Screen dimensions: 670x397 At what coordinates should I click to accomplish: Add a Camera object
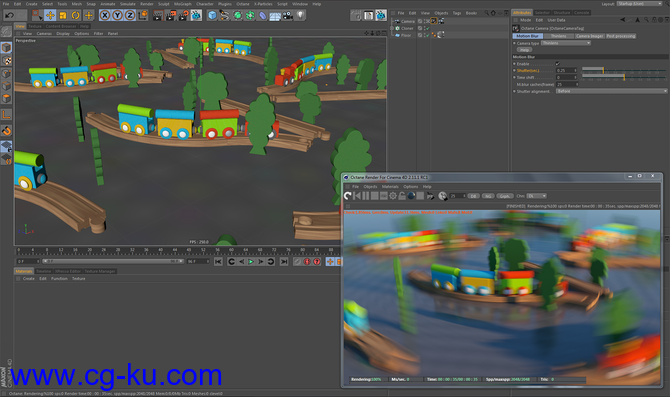pyautogui.click(x=288, y=16)
